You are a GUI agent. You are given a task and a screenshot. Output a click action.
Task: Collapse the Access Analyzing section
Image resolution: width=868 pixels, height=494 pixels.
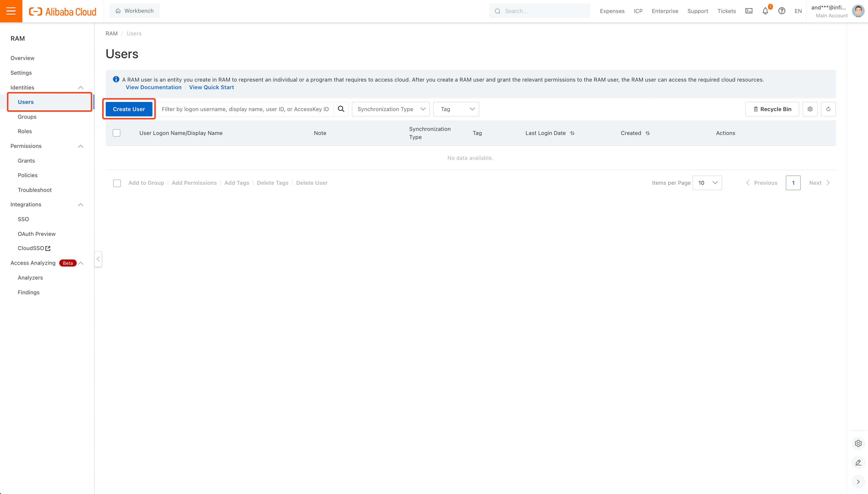click(x=81, y=263)
